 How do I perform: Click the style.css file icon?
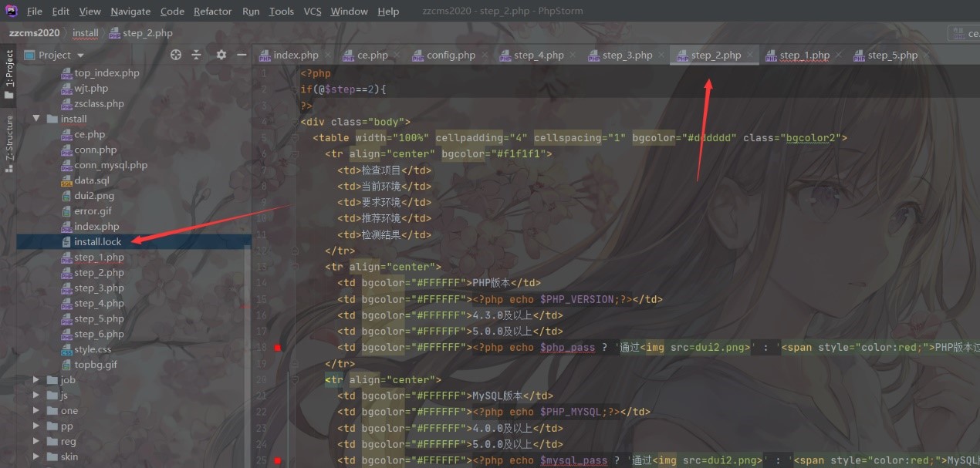coord(66,349)
